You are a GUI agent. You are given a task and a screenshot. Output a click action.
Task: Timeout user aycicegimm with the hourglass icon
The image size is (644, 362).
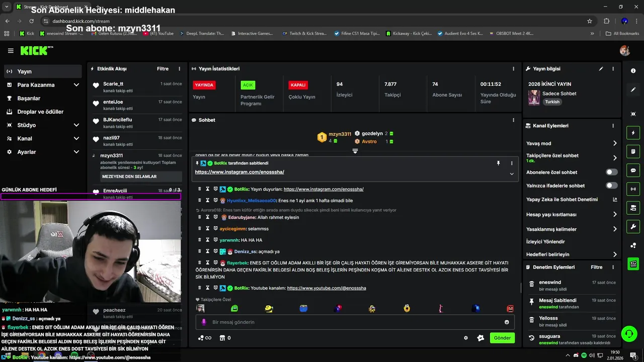pos(207,229)
